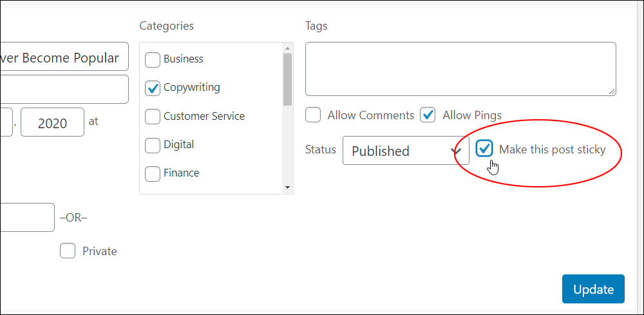Click the categories list scroll-down arrow
This screenshot has height=315, width=644.
(x=287, y=187)
